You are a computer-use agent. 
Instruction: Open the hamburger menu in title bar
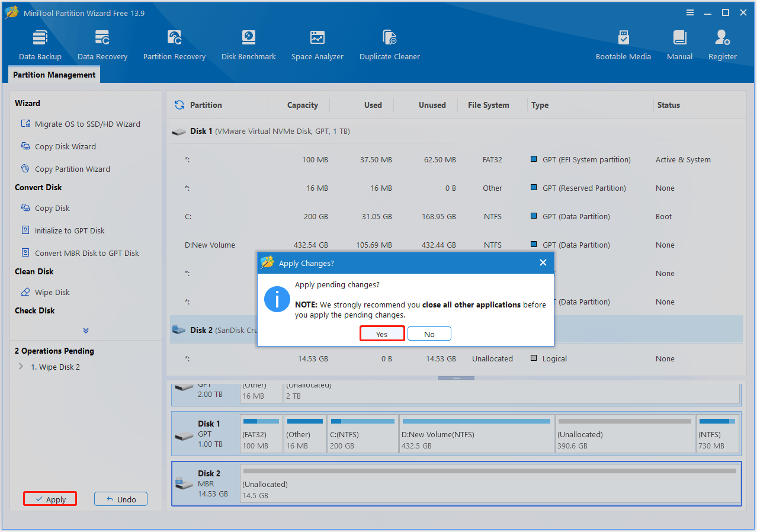click(690, 12)
